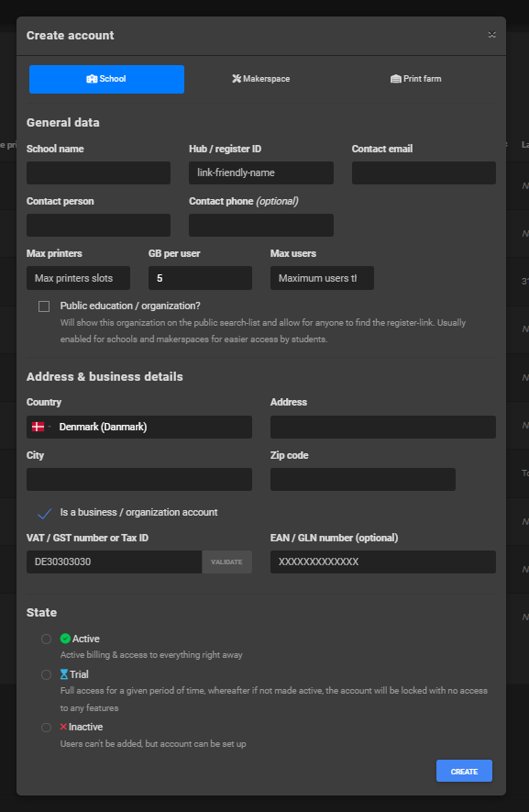Select the Active state radio button
Screen dimensions: 529x812
point(46,639)
